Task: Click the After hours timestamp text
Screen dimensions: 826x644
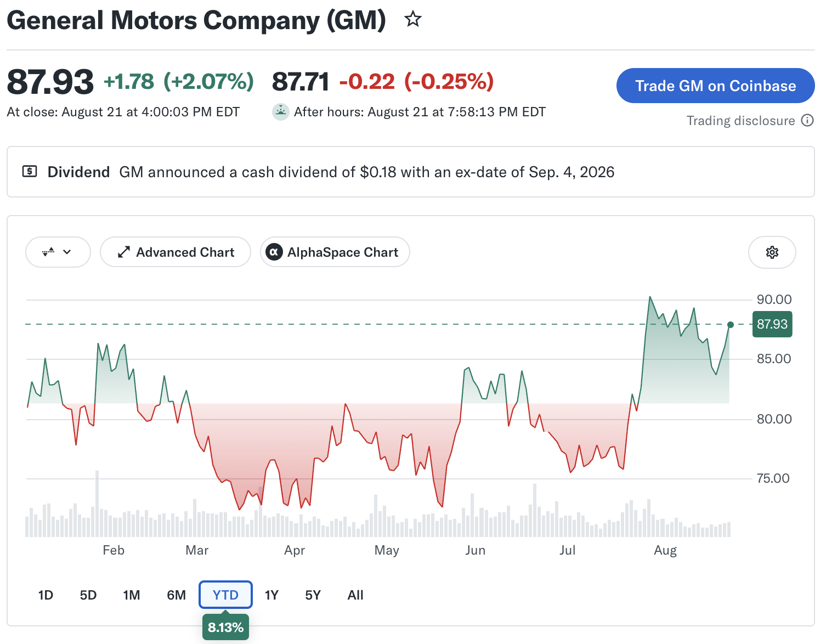Action: tap(420, 112)
